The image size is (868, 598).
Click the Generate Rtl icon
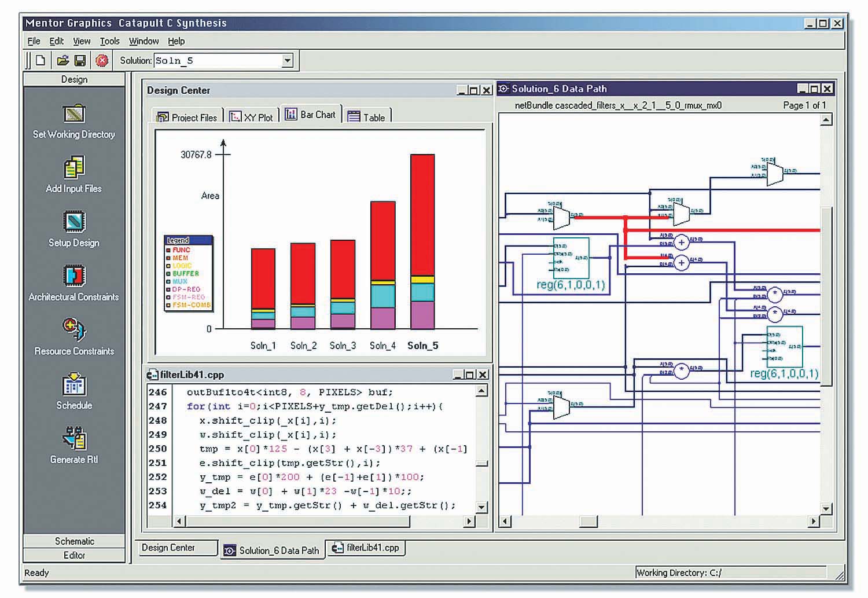[x=74, y=439]
